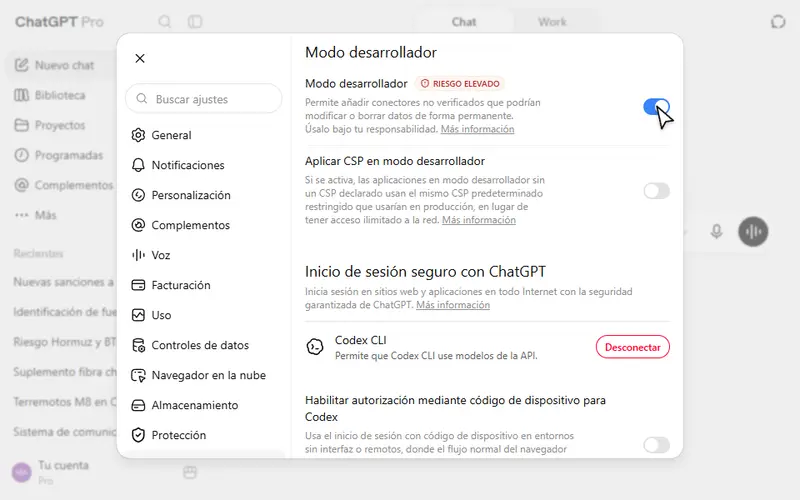This screenshot has width=800, height=500.
Task: Open recent chat Suplemento fibra ch
Action: [x=63, y=372]
